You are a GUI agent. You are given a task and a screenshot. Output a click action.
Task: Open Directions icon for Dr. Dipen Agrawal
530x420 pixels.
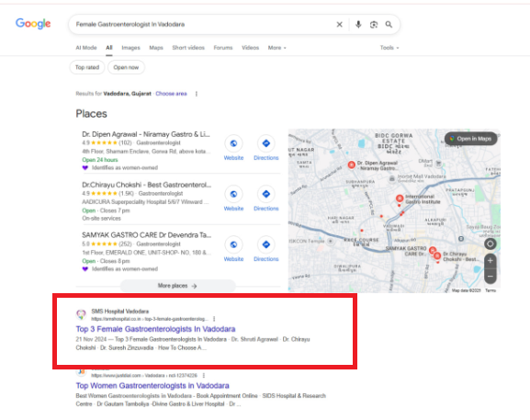pyautogui.click(x=266, y=143)
